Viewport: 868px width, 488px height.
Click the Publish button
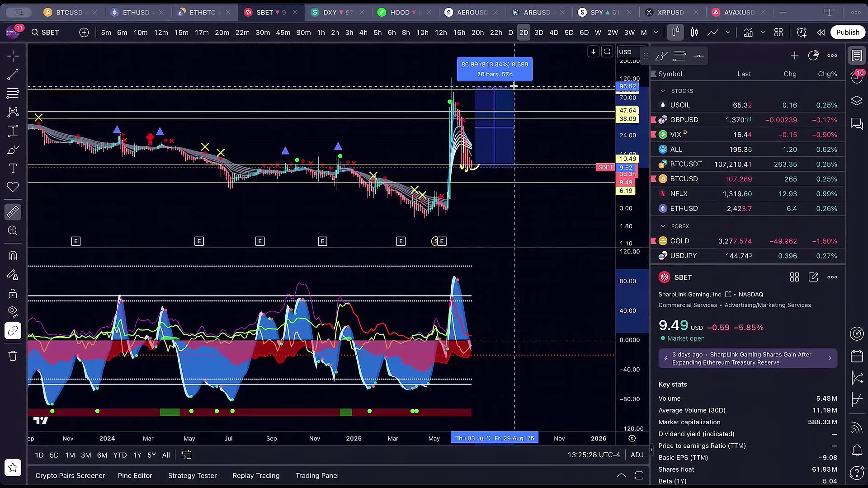tap(847, 32)
